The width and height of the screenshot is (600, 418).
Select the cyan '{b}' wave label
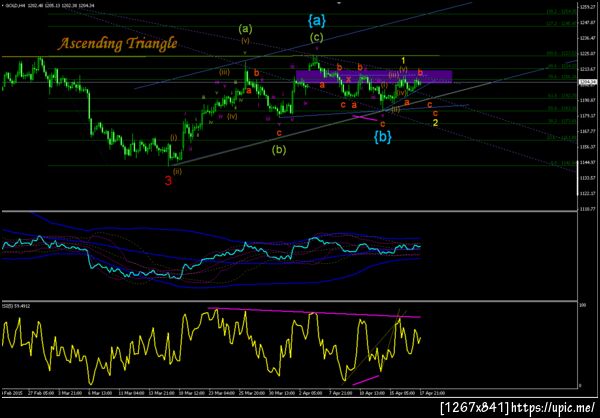click(x=383, y=137)
